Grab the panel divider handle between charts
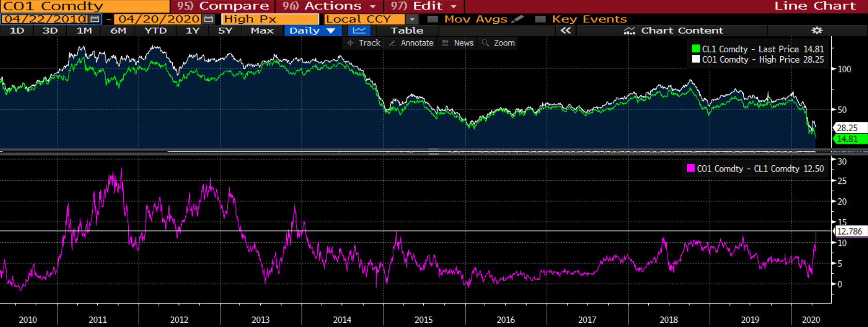868x327 pixels. coord(433,151)
